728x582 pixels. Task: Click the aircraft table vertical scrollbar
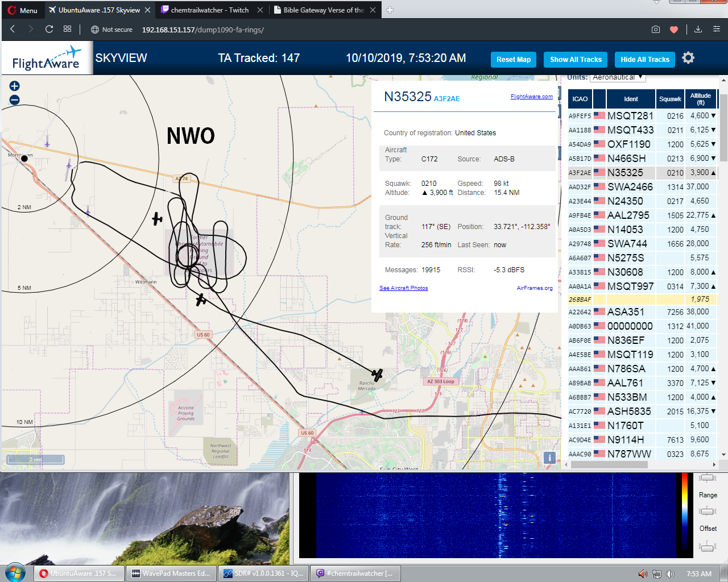point(723,128)
